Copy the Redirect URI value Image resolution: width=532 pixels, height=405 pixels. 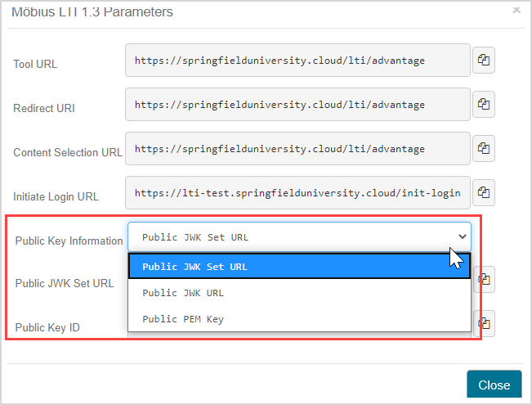(484, 105)
